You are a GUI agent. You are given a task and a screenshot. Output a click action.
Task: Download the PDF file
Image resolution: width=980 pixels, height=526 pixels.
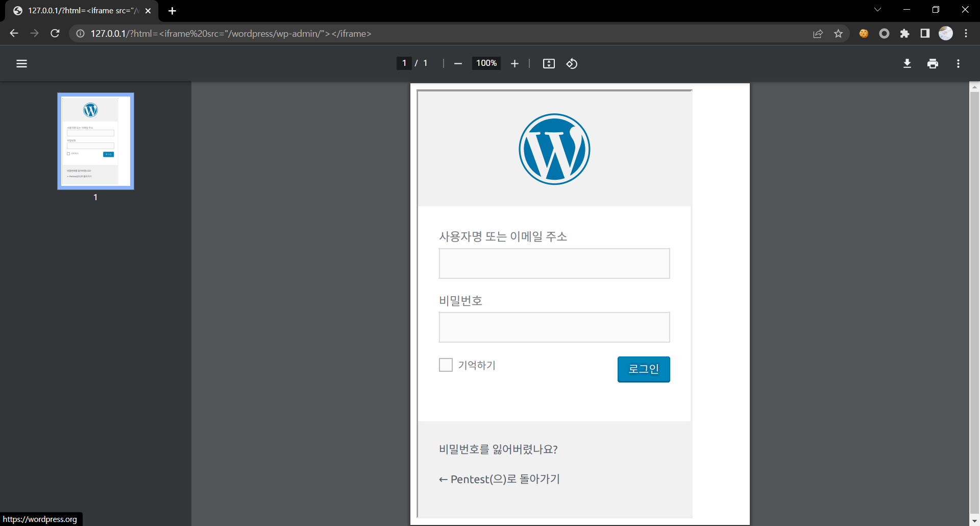point(907,64)
